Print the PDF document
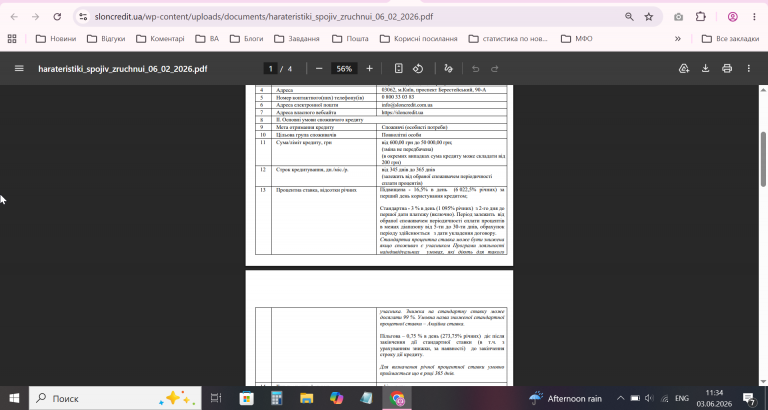 pyautogui.click(x=727, y=69)
